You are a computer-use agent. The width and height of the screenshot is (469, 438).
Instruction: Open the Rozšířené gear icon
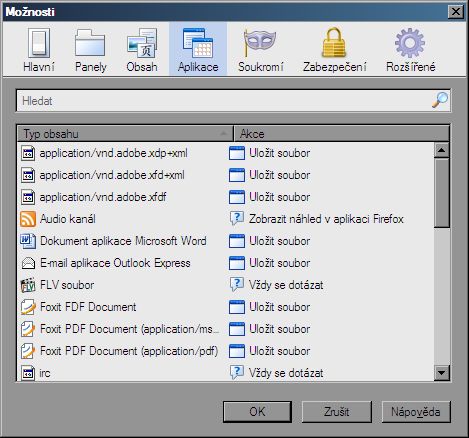[410, 43]
